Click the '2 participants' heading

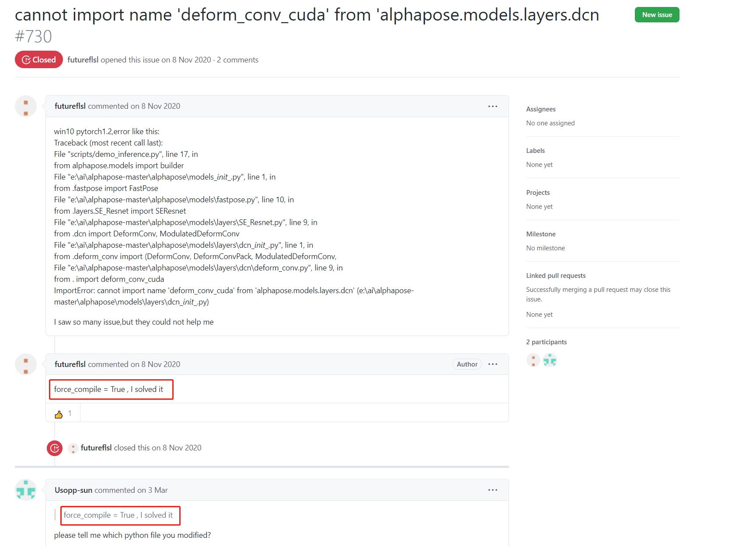[546, 342]
